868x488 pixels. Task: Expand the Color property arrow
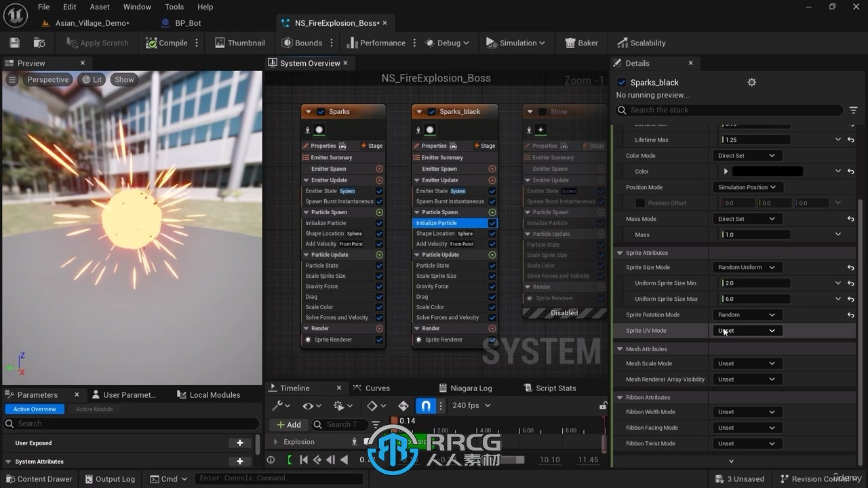click(x=726, y=171)
